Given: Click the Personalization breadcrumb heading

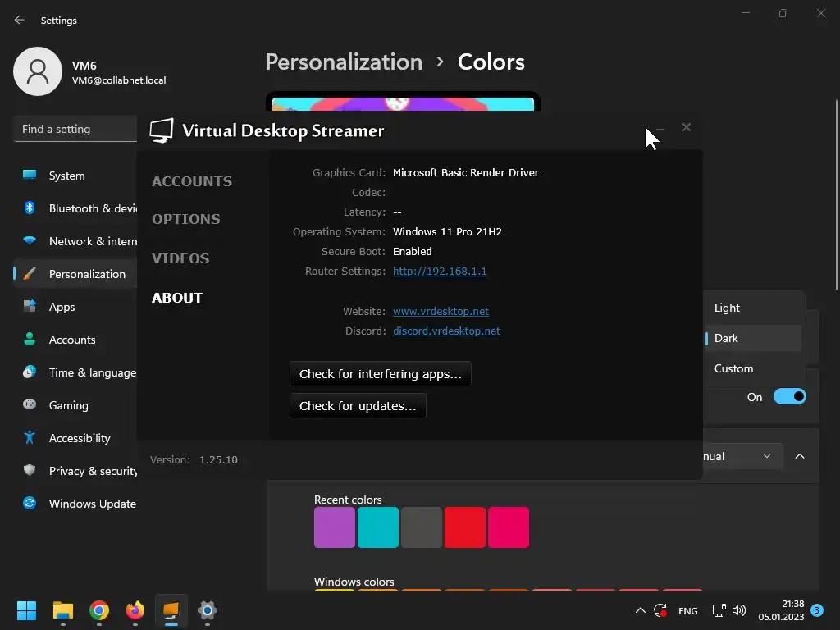Looking at the screenshot, I should [x=344, y=62].
